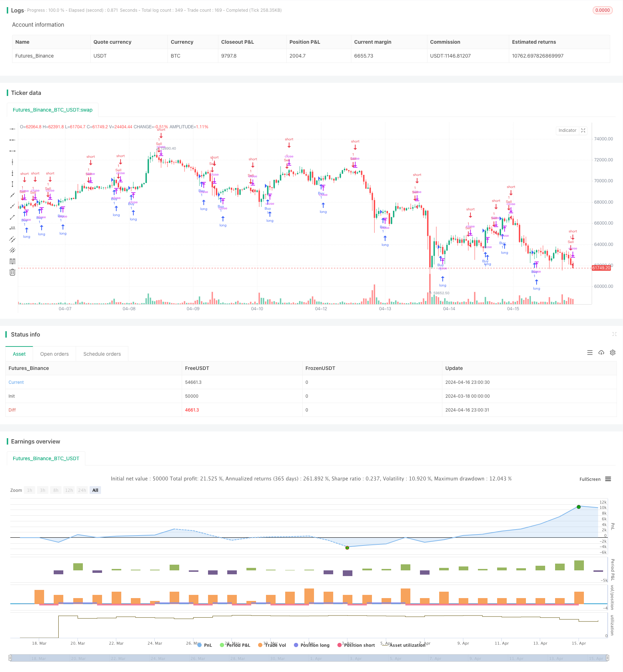Click the Init Update time 2024-03-18 00:00:00
This screenshot has width=623, height=672.
(467, 396)
